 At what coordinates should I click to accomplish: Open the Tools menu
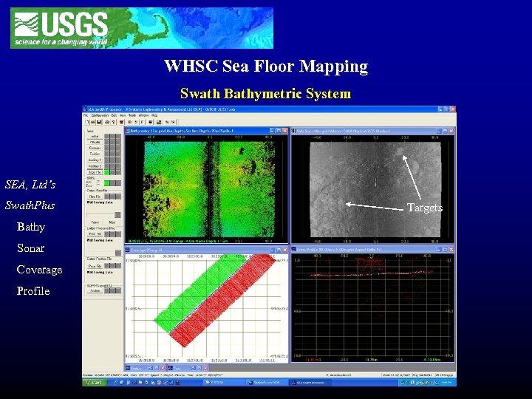pos(132,115)
